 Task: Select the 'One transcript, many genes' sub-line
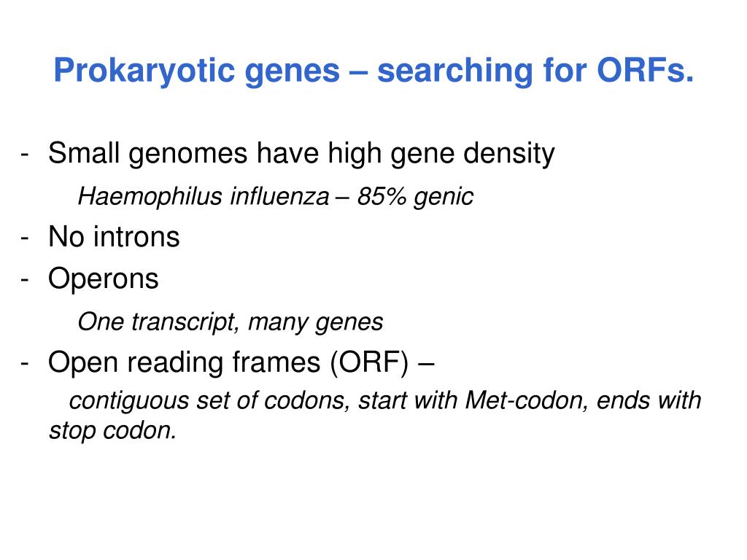pyautogui.click(x=230, y=322)
